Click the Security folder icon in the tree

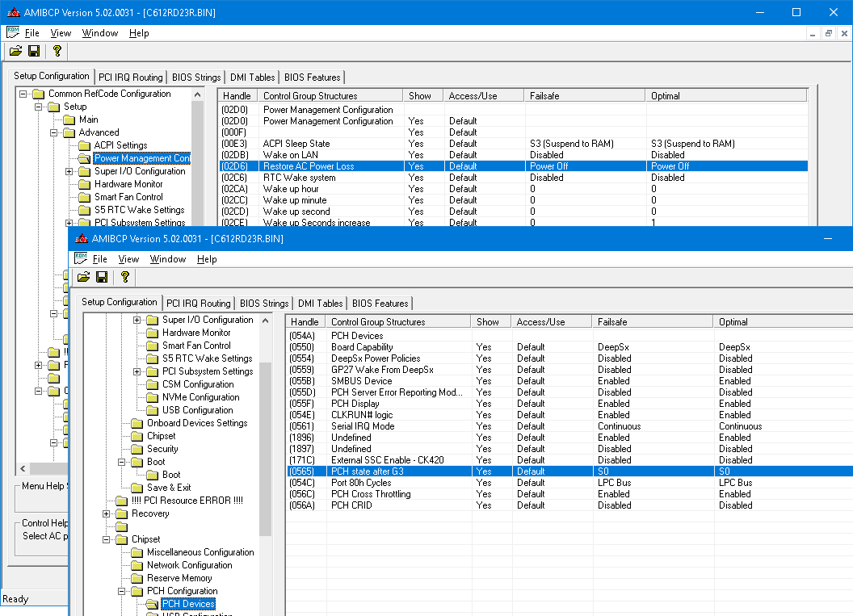pos(137,449)
